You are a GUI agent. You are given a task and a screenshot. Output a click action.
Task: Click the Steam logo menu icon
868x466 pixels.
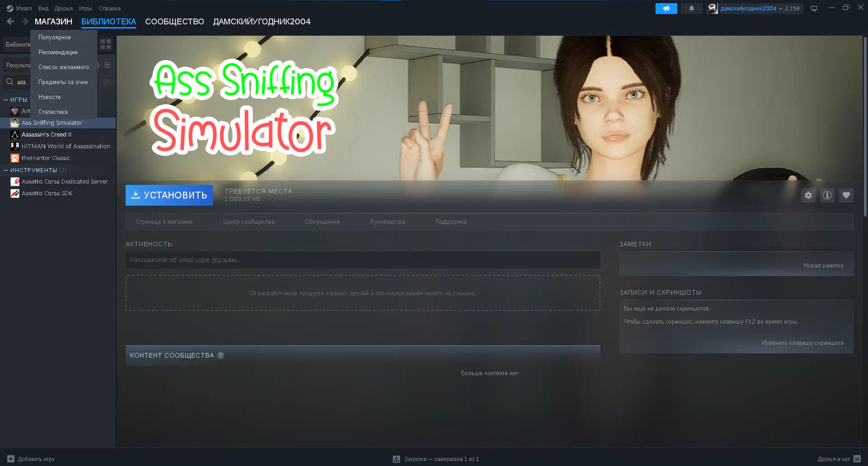9,8
